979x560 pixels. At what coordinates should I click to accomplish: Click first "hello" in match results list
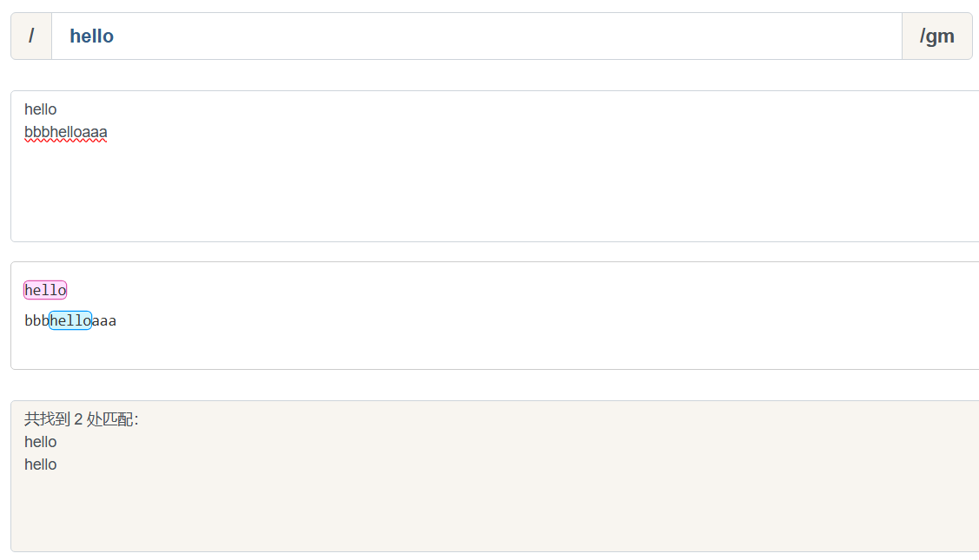coord(41,442)
